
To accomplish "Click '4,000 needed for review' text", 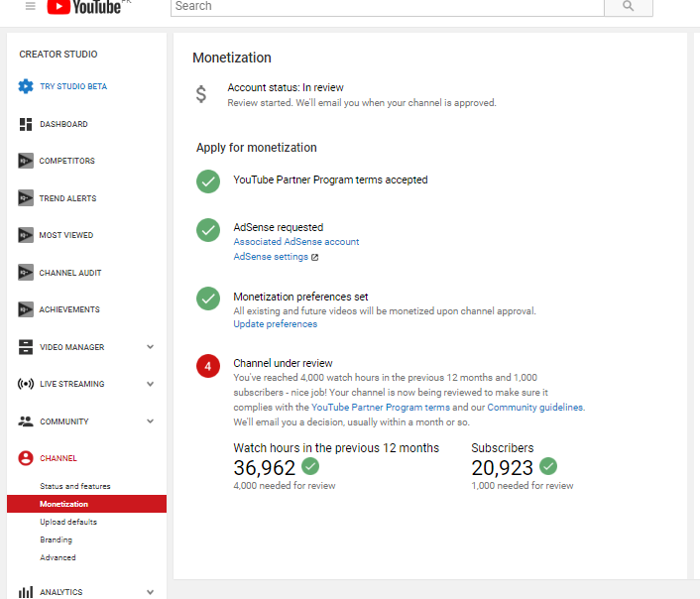I will tap(285, 486).
